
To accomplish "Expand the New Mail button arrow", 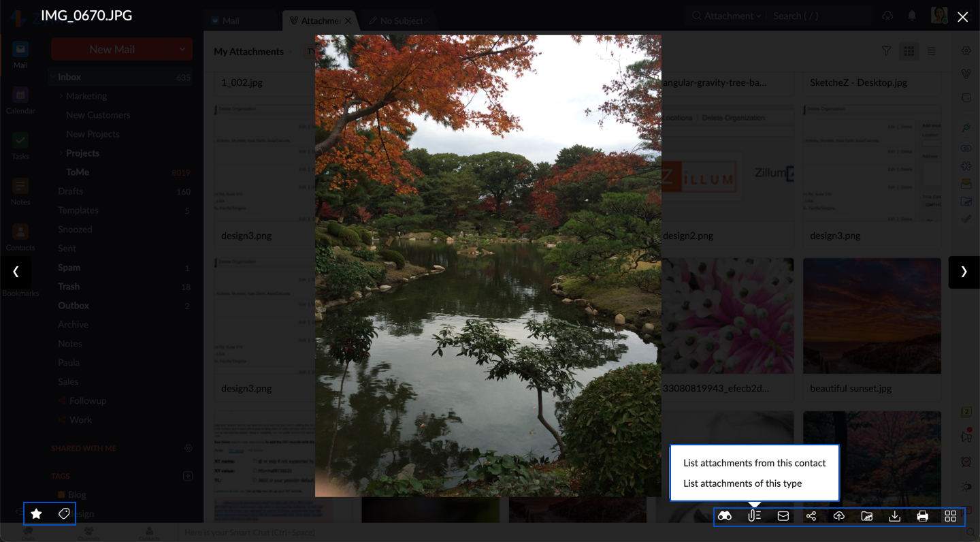I will coord(182,49).
